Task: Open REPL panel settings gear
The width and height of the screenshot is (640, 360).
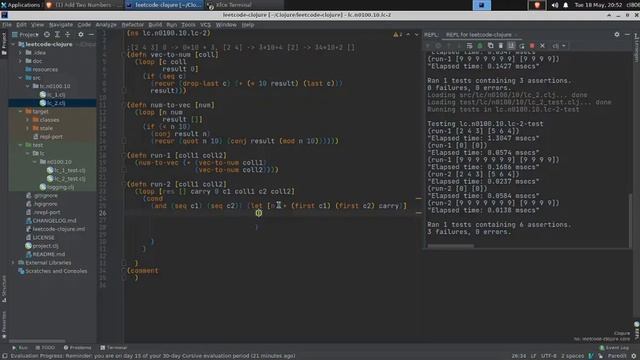Action: [617, 35]
